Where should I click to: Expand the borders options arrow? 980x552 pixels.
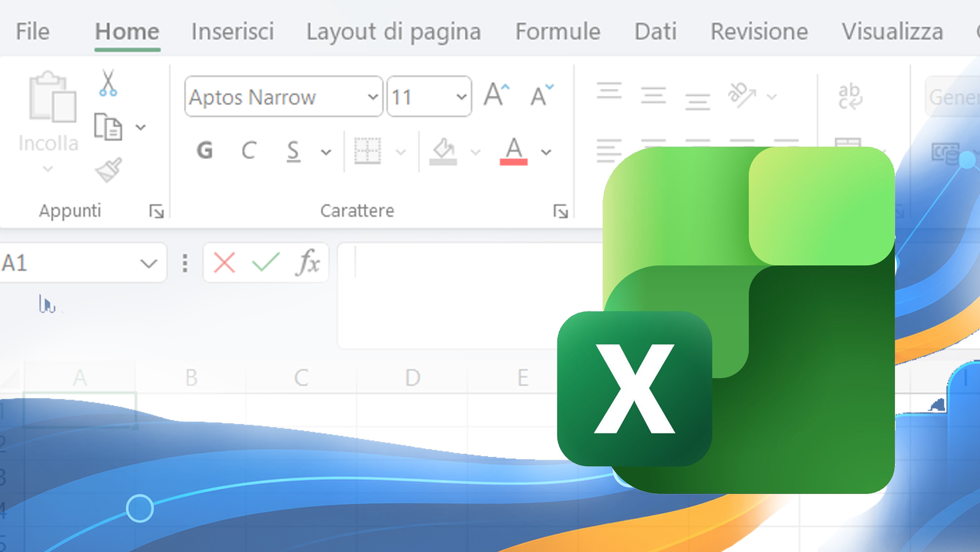(401, 153)
